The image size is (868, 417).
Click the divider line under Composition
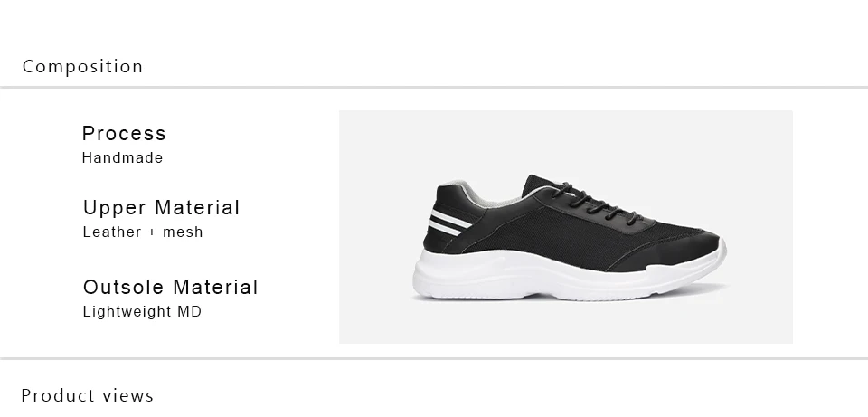(434, 87)
